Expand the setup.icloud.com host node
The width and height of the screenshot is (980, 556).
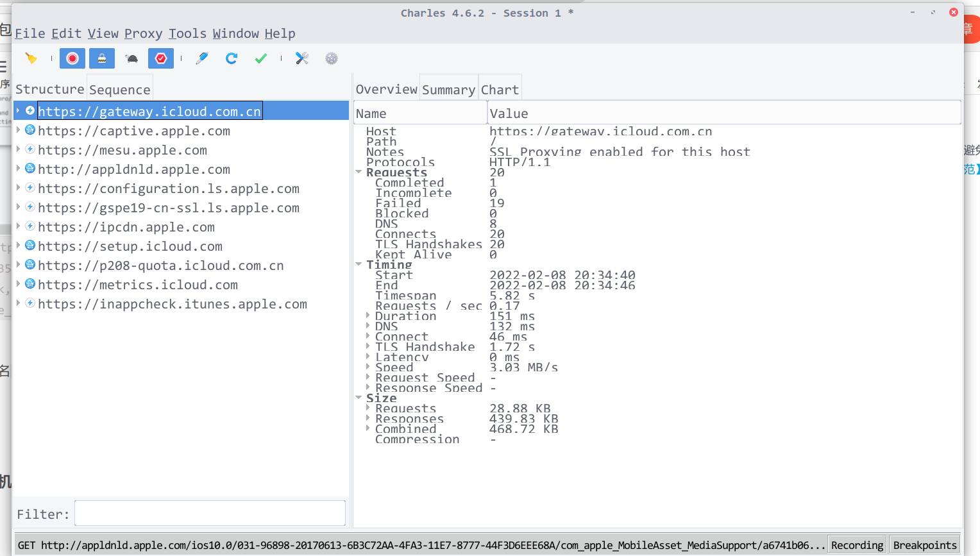tap(18, 246)
